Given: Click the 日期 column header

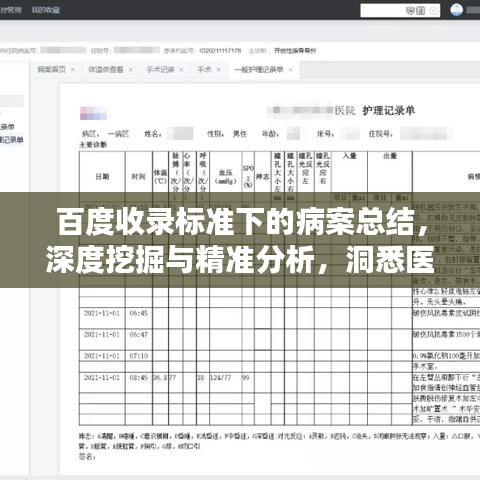Looking at the screenshot, I should [102, 176].
